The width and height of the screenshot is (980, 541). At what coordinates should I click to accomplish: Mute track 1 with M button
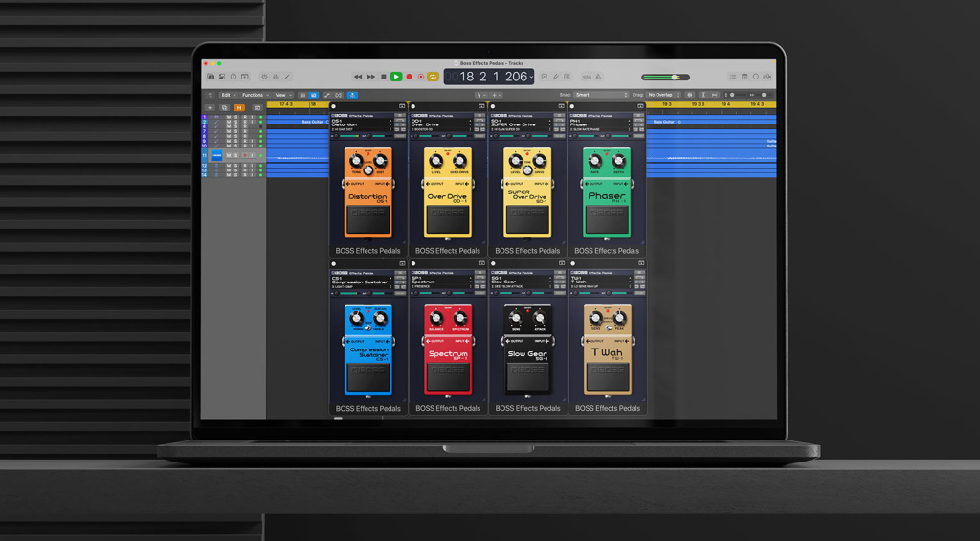coord(228,117)
